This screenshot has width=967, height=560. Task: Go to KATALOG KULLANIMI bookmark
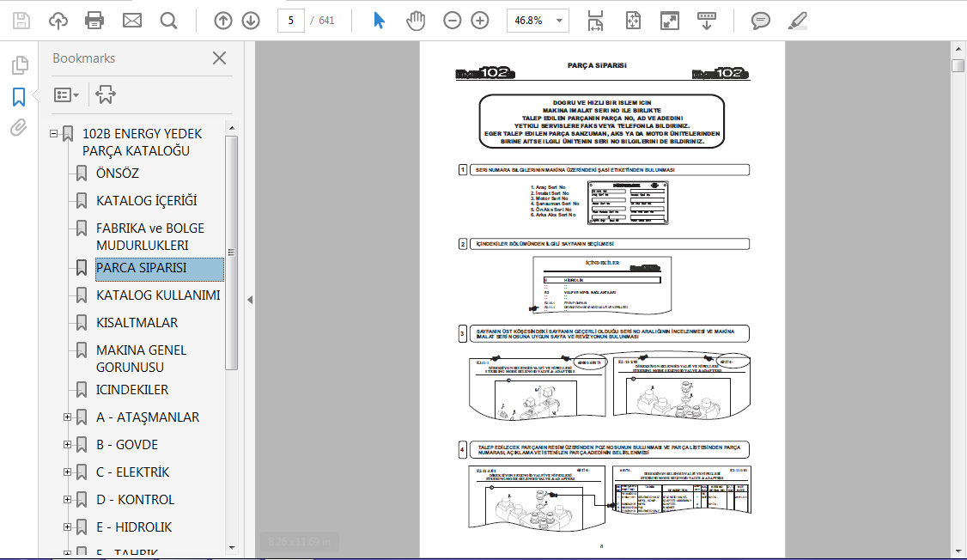158,295
